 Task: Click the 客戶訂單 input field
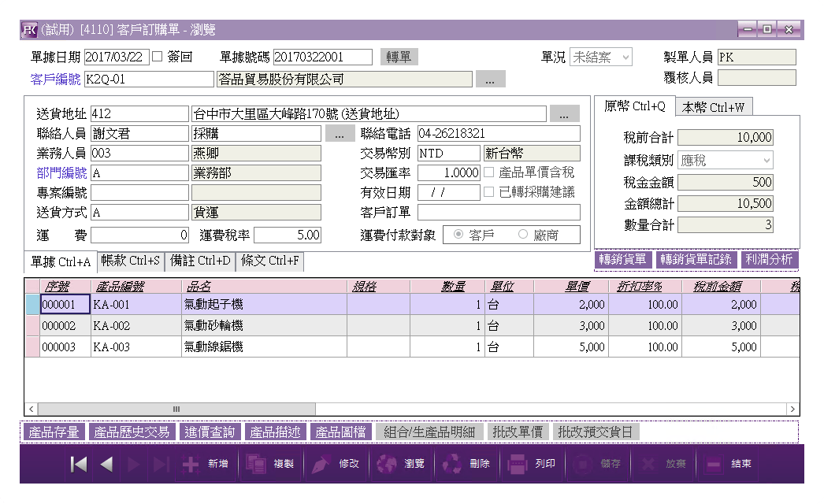498,213
